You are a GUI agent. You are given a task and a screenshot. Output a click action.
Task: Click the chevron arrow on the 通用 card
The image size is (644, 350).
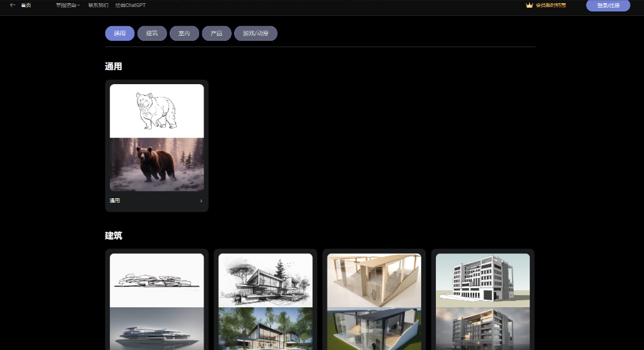201,201
